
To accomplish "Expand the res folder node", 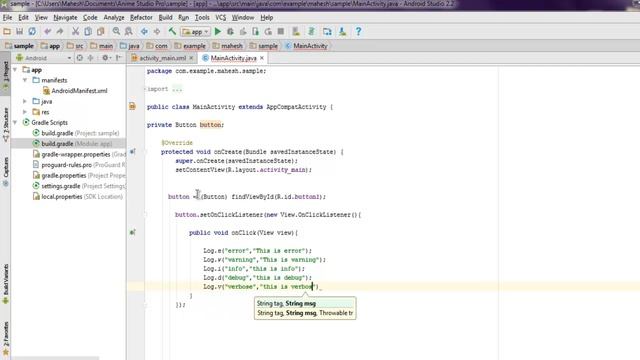I will 25,112.
